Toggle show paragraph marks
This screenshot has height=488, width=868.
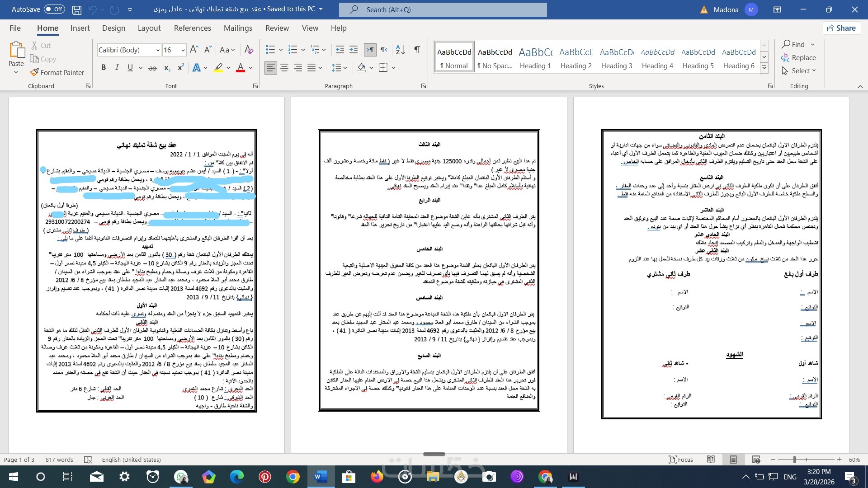[417, 50]
